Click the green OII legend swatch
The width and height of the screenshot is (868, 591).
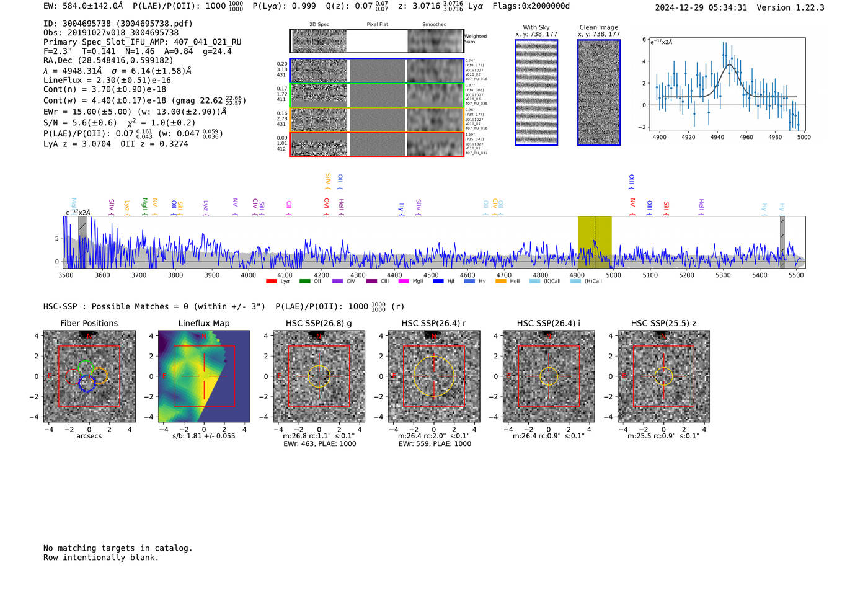(304, 282)
